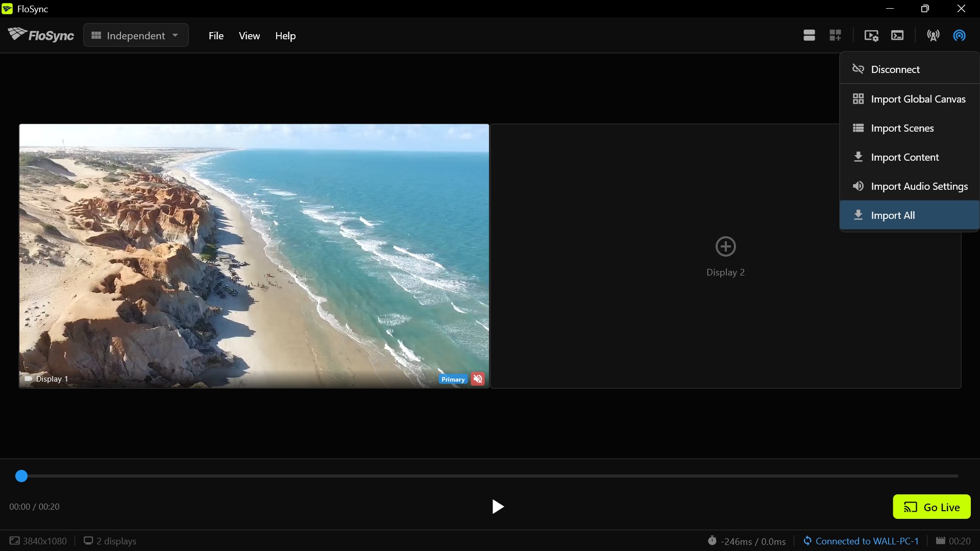Viewport: 980px width, 551px height.
Task: Play the timeline
Action: coord(498,507)
